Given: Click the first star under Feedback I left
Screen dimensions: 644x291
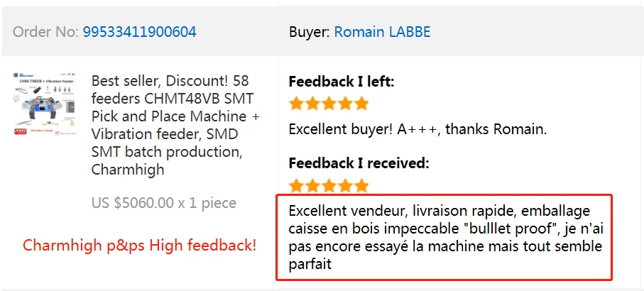Looking at the screenshot, I should [297, 104].
